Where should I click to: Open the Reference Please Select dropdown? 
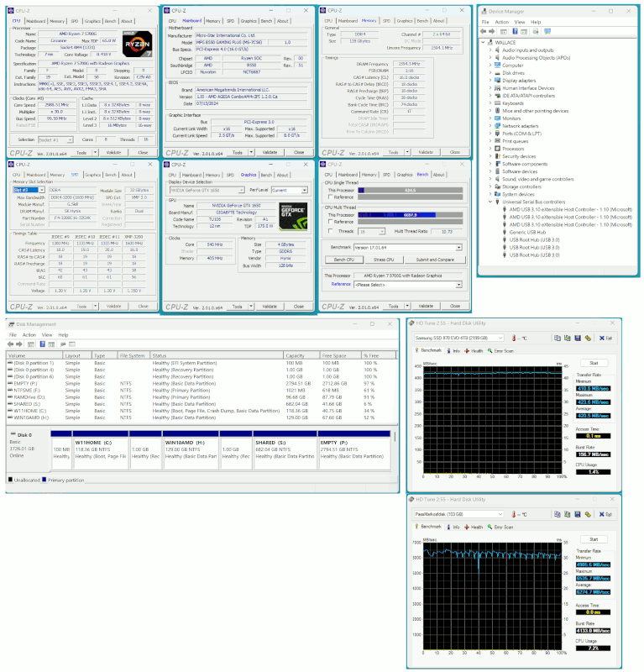pos(459,285)
